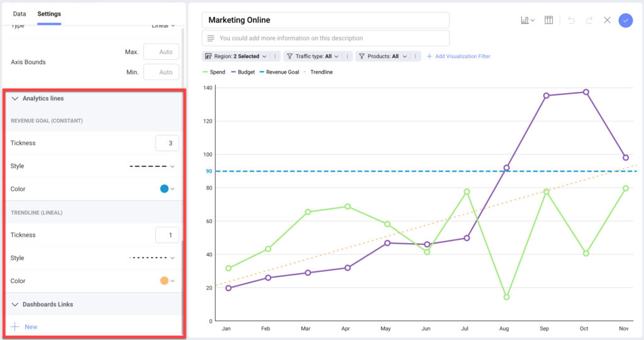Expand the Region: 2 Selected dropdown
Screen dimensions: 644x340
tap(236, 56)
